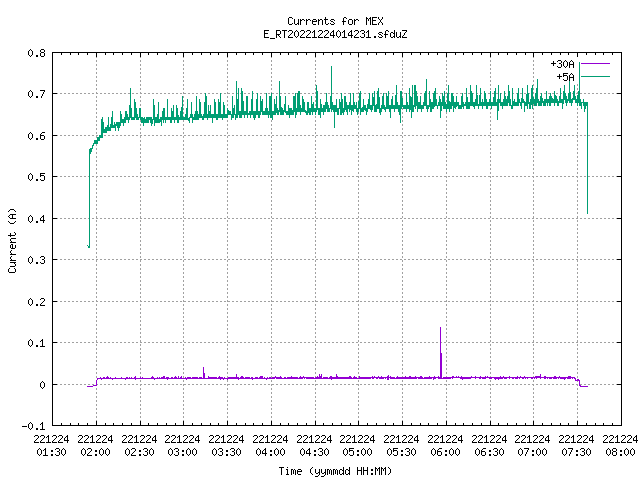
Task: Click the 221224 06:00 time tick label
Action: click(x=445, y=445)
